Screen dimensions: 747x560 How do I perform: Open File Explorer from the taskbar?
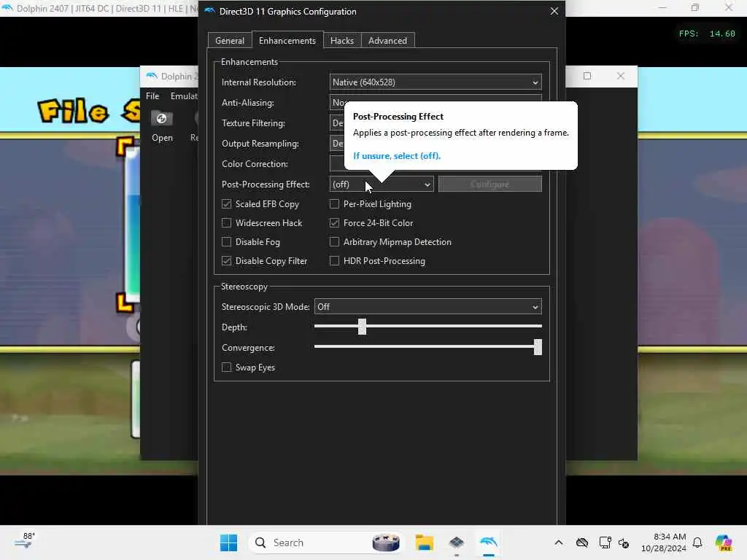click(x=424, y=542)
